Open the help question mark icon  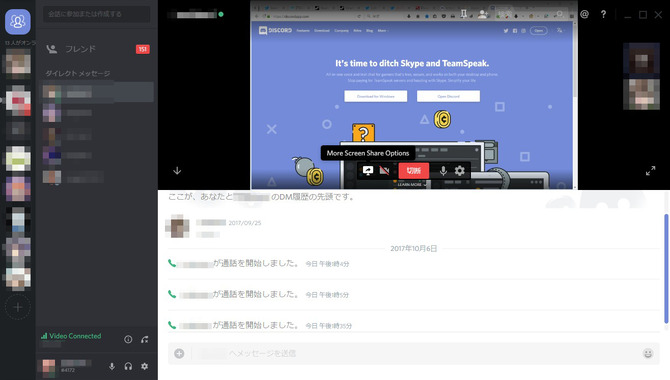pos(603,14)
